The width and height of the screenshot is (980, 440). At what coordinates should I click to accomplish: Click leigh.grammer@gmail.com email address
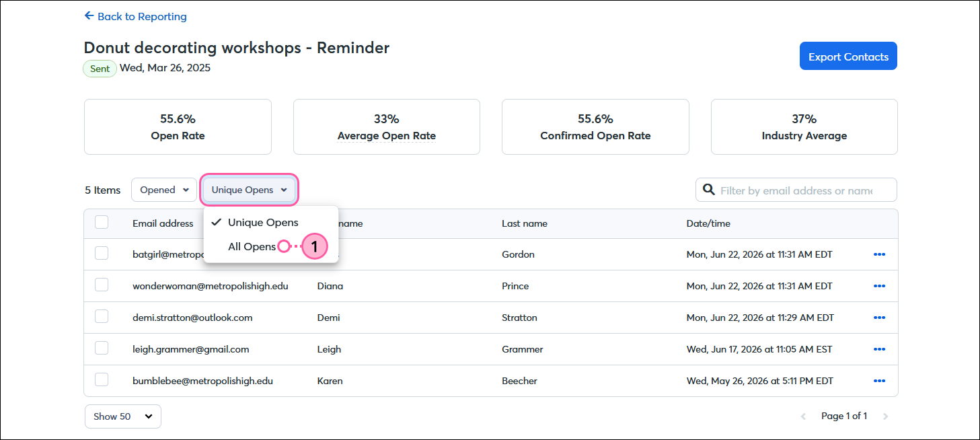pos(191,349)
